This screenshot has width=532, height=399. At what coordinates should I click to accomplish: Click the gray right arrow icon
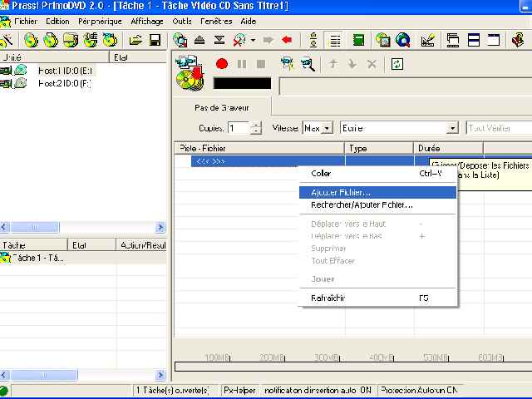(268, 40)
